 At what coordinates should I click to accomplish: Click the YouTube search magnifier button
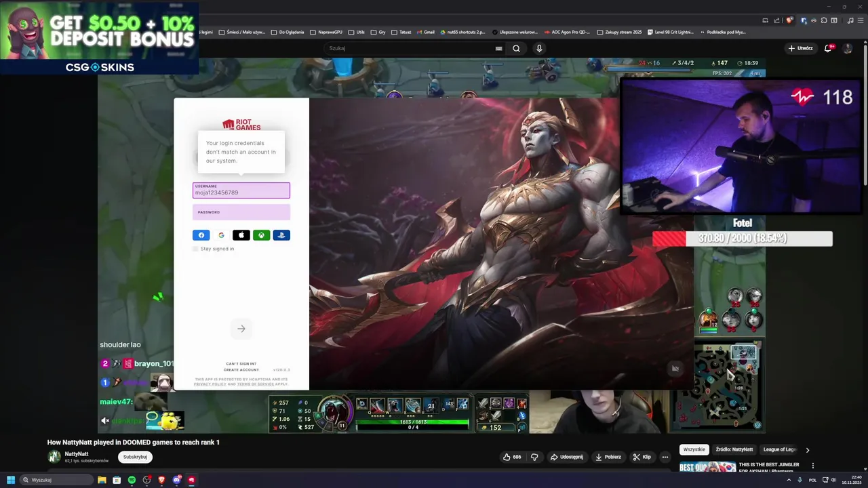[516, 48]
